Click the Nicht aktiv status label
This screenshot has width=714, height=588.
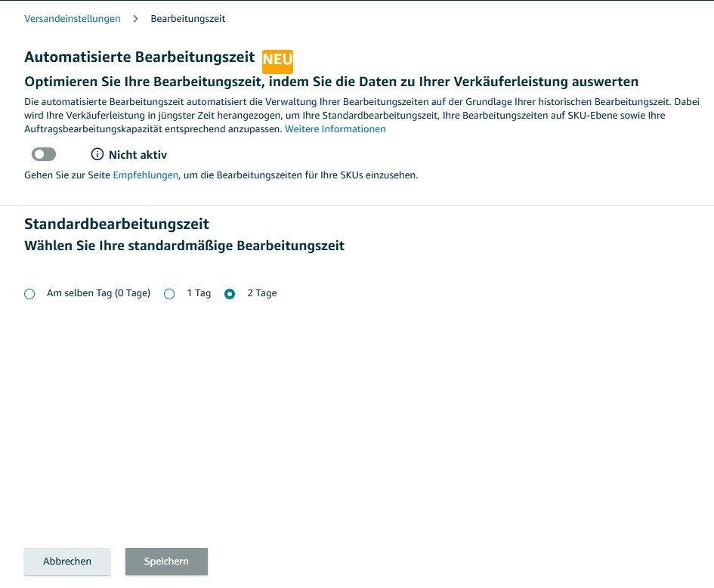(x=138, y=155)
